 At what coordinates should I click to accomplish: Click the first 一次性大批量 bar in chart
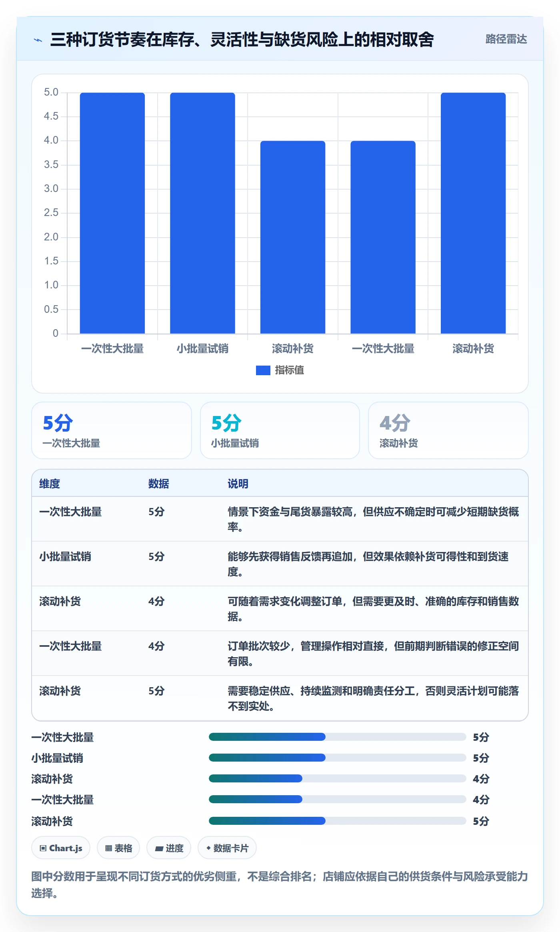(112, 213)
